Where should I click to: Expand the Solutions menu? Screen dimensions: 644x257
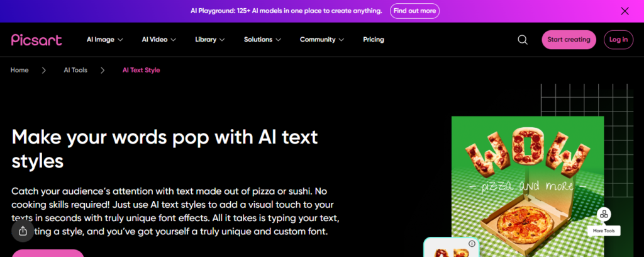pyautogui.click(x=262, y=40)
